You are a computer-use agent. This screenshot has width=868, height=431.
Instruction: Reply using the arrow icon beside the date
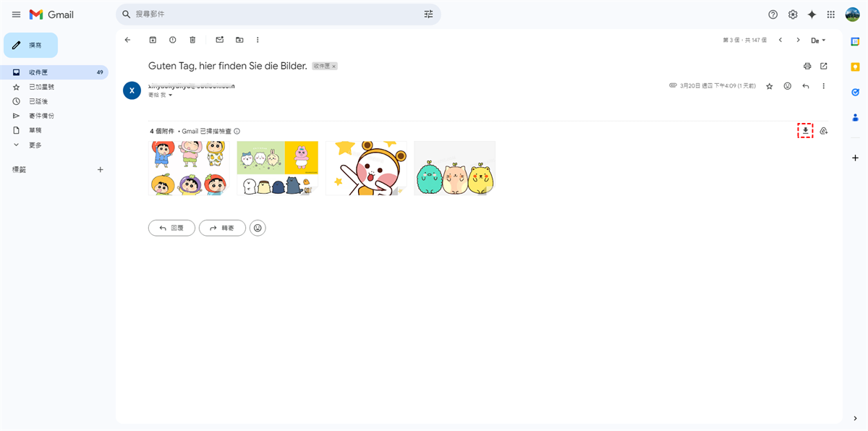[806, 86]
